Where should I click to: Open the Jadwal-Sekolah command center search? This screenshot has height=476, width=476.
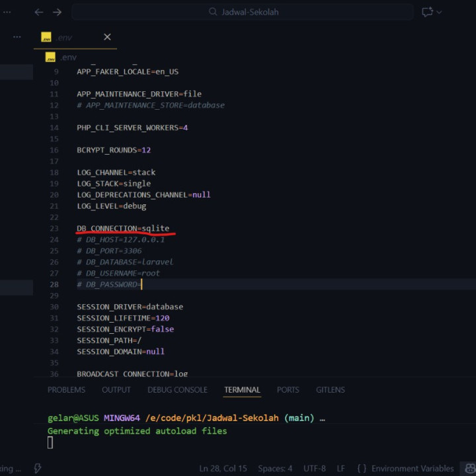tap(243, 12)
